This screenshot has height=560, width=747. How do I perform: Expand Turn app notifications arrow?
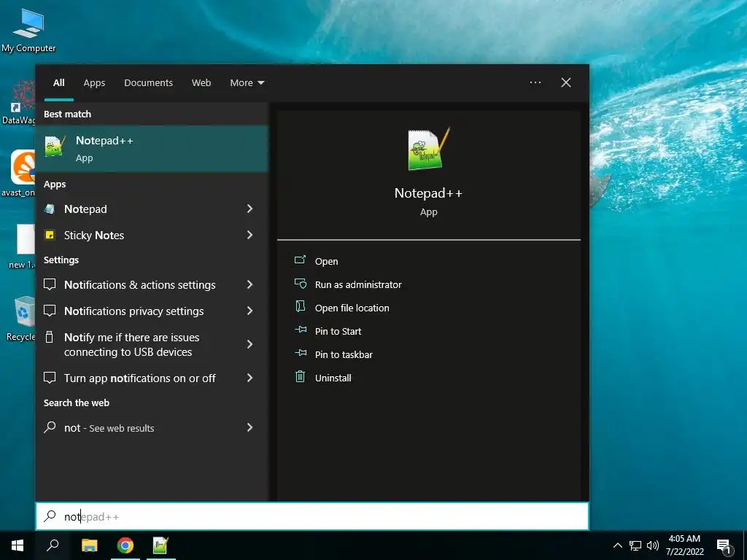click(x=249, y=378)
